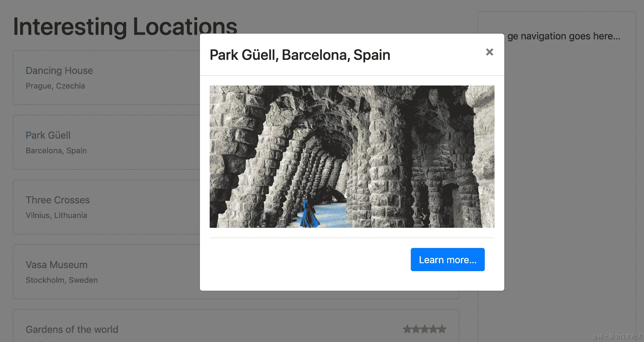Click the Park Güell stone archway photo

tap(352, 156)
